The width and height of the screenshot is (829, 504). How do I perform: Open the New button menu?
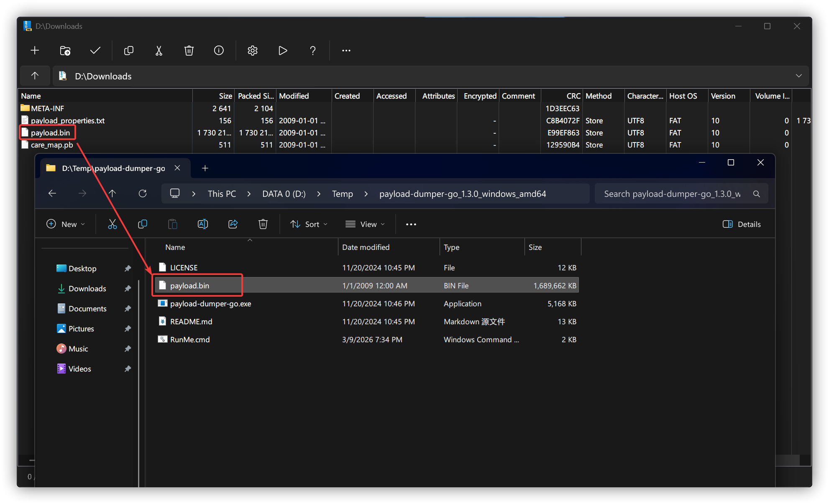(66, 224)
